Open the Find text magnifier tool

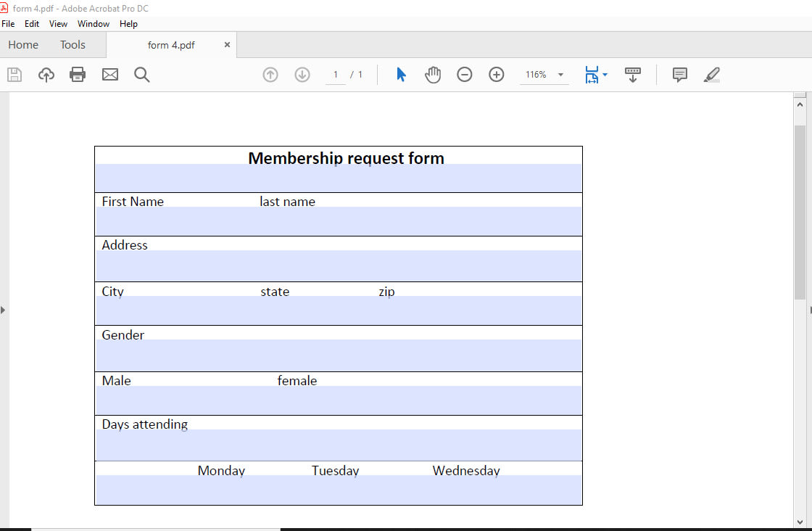[142, 75]
